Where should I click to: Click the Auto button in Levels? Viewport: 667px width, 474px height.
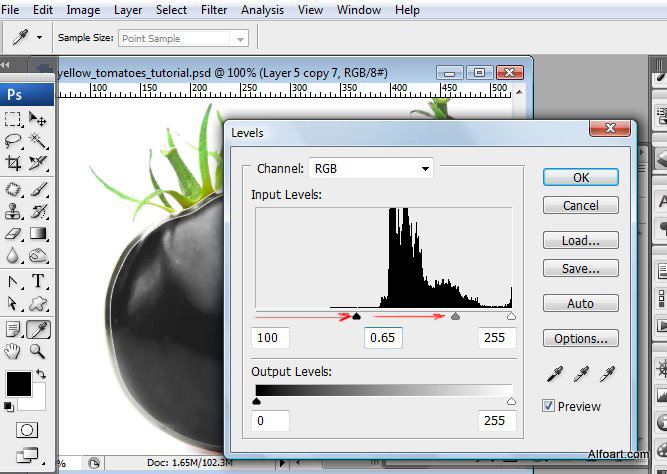pyautogui.click(x=580, y=303)
